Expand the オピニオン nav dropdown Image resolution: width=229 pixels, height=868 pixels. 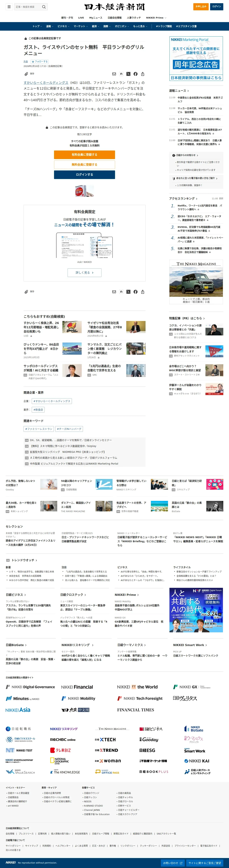[x=122, y=26]
